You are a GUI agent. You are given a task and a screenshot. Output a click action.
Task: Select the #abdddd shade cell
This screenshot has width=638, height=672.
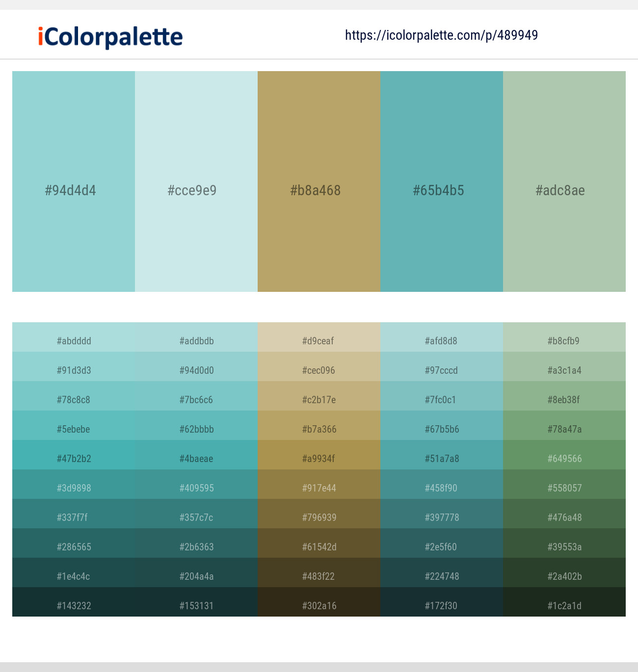point(74,337)
